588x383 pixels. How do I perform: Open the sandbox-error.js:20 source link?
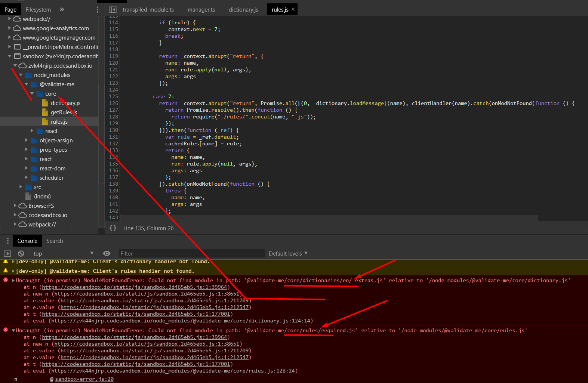pyautogui.click(x=84, y=379)
